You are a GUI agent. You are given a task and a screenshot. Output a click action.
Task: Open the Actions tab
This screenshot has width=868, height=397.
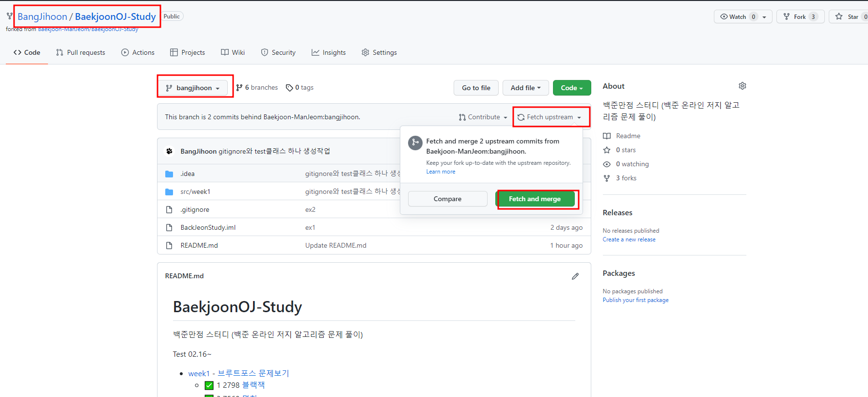point(138,52)
